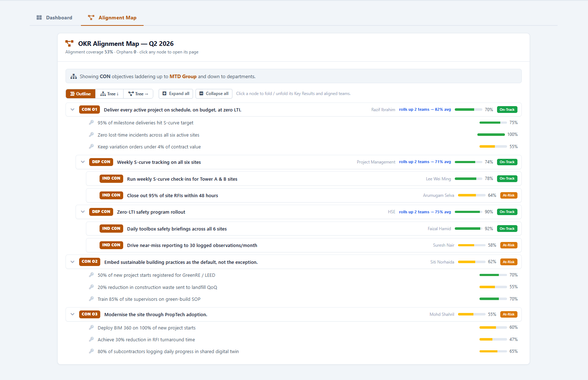The height and width of the screenshot is (380, 588).
Task: Click DEP CON badge for Zero-LTI safety program
Action: (101, 212)
